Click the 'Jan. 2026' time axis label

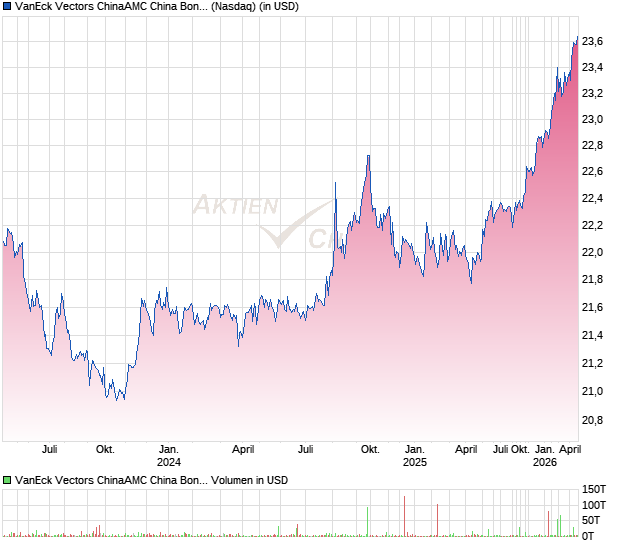click(x=544, y=456)
